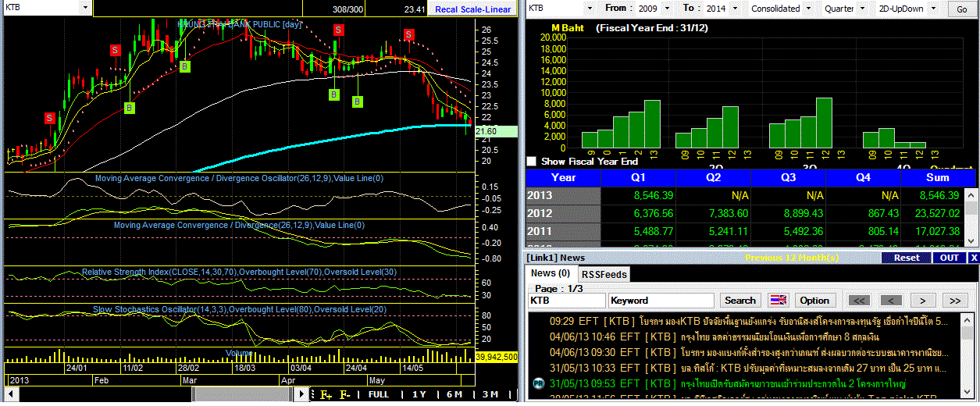Click the Slow Stochastics Oscillator indicator label
980x406 pixels.
(239, 310)
